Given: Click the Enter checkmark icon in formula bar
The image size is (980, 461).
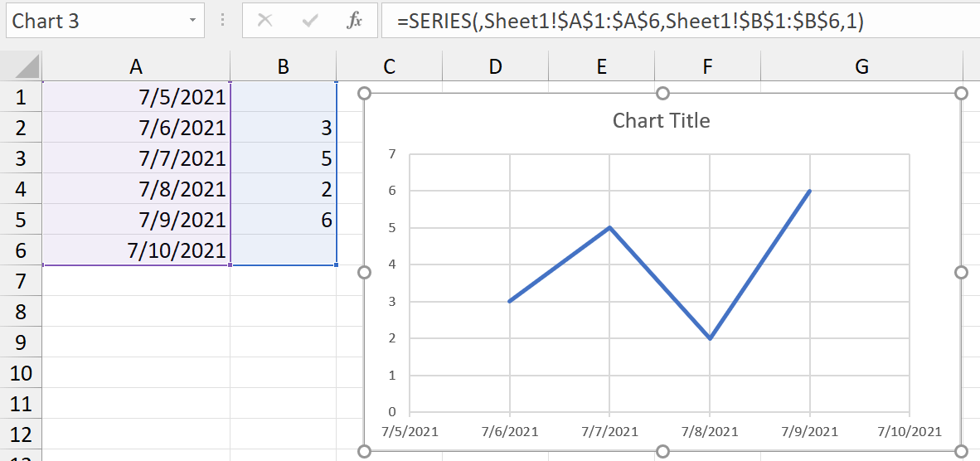Looking at the screenshot, I should click(311, 21).
